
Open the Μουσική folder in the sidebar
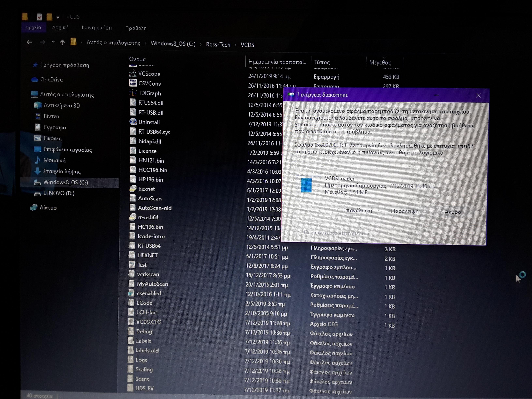(x=54, y=160)
